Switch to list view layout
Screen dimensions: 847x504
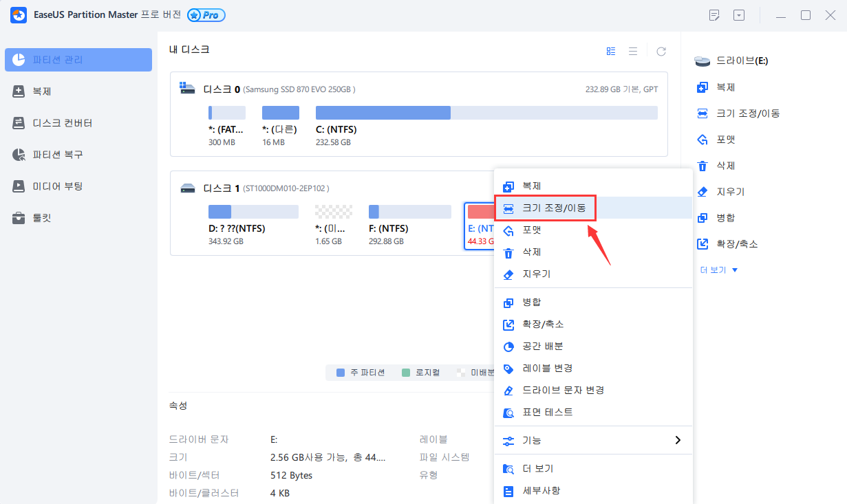click(x=634, y=50)
